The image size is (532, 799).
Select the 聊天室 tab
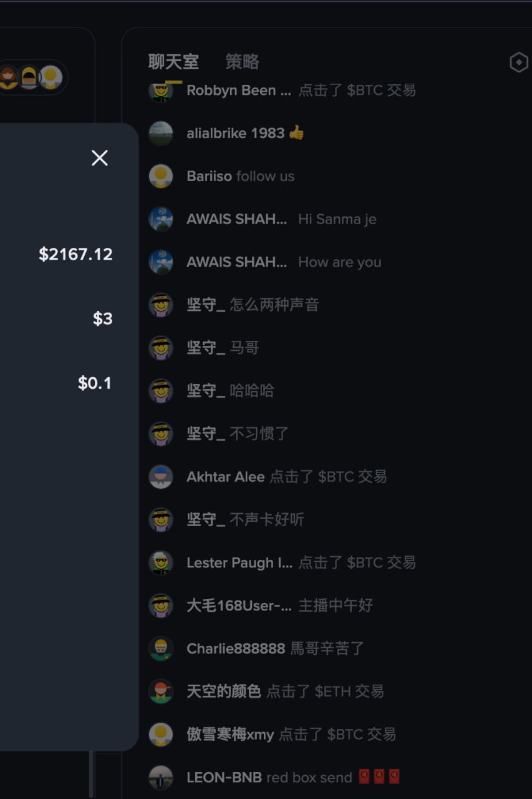(x=173, y=62)
